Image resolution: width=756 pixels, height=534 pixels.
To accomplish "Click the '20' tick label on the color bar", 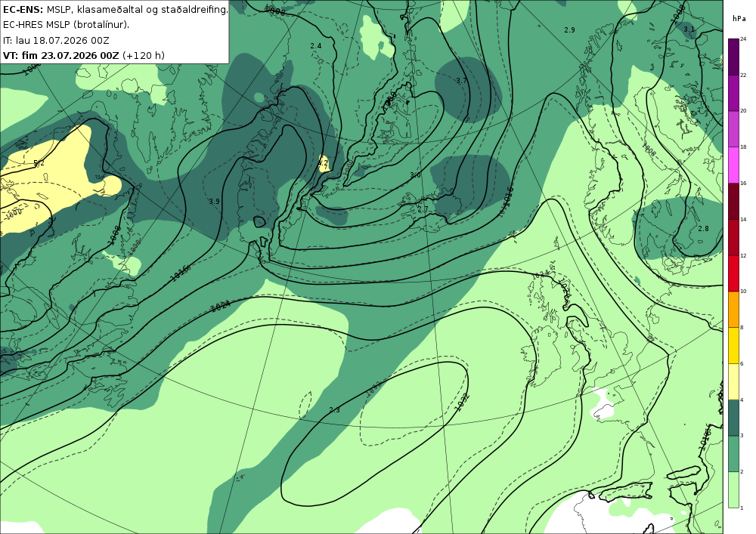I will pos(743,111).
